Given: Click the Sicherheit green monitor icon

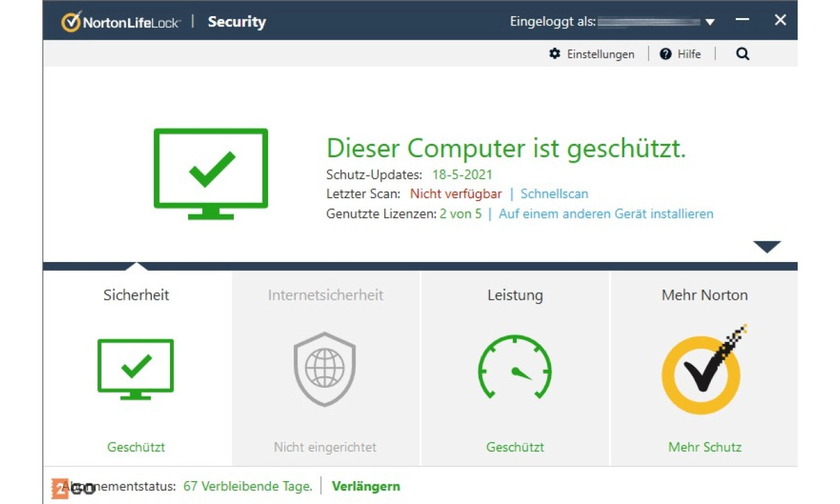Looking at the screenshot, I should (136, 369).
